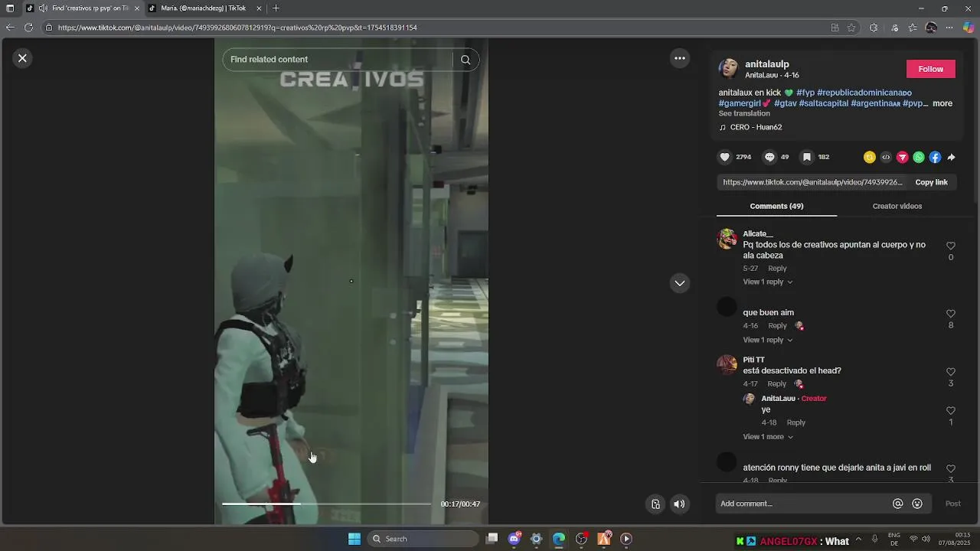Click the yellow repost icon
The image size is (980, 551).
(870, 157)
